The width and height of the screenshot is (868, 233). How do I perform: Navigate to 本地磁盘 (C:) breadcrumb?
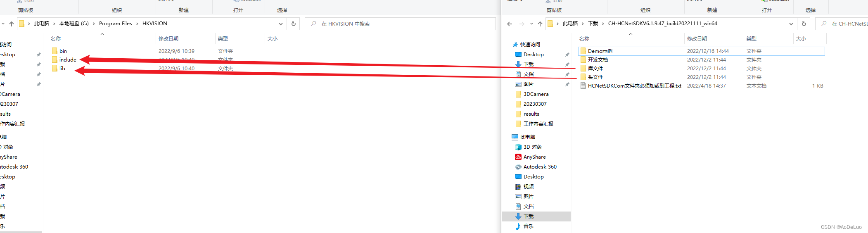[x=74, y=24]
